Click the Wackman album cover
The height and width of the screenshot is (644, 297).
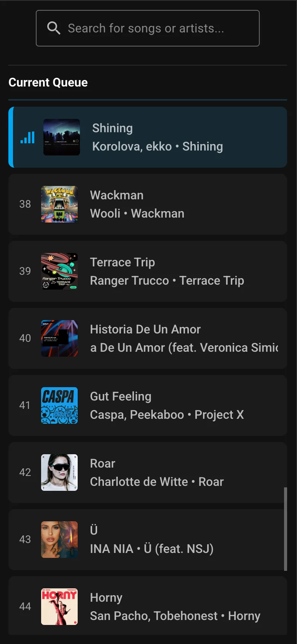tap(59, 204)
